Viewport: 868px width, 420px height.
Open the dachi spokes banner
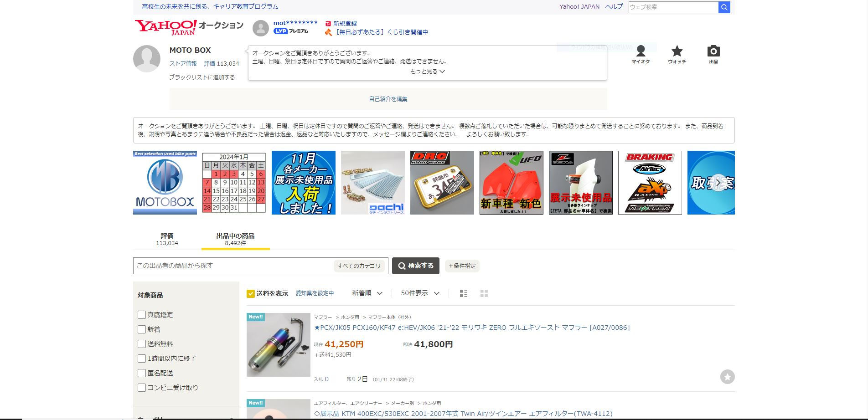373,183
